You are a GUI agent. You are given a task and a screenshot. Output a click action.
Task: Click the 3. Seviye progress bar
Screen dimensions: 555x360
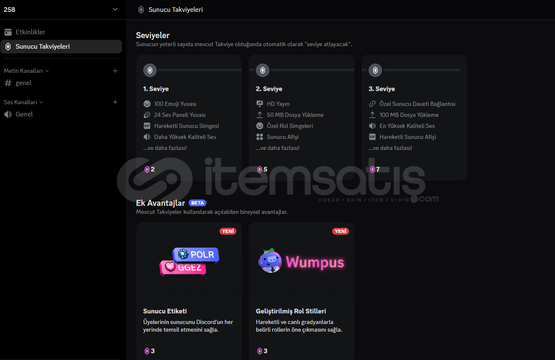(x=422, y=70)
